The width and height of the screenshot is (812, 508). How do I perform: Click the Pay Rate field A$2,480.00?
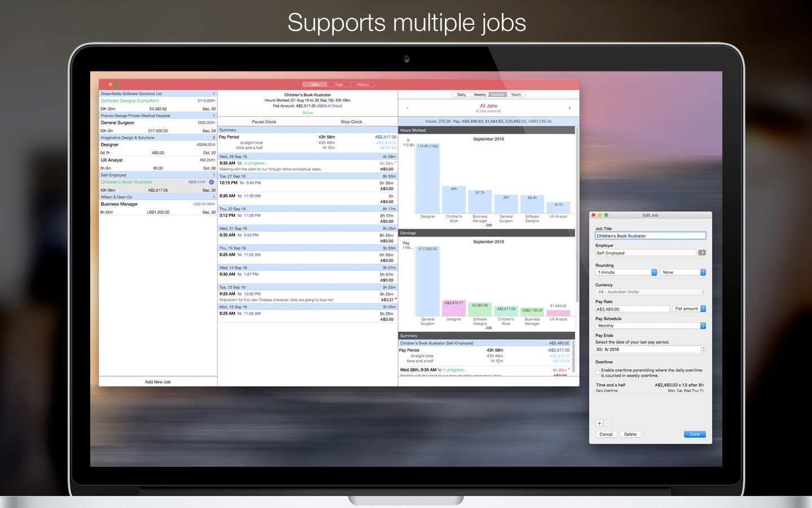point(632,309)
